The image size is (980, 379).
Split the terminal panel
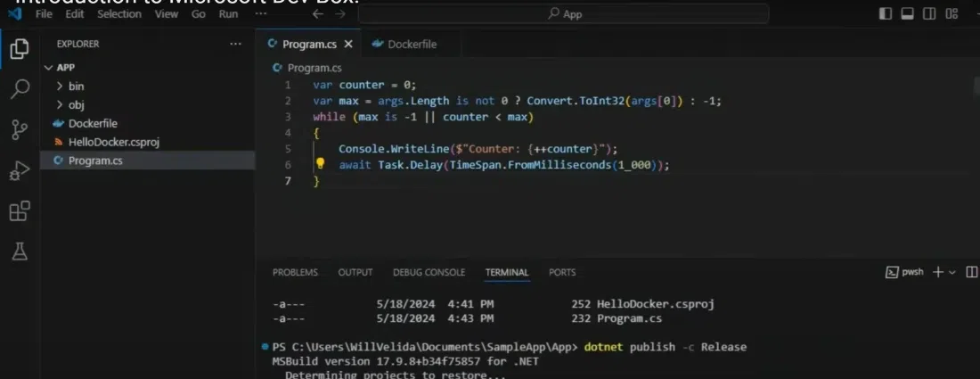pos(971,272)
